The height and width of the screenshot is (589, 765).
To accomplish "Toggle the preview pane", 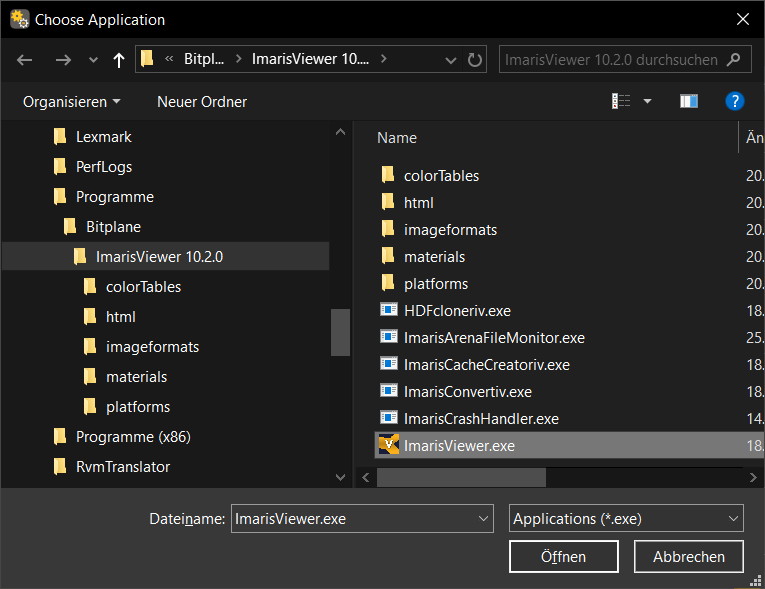I will tap(689, 101).
